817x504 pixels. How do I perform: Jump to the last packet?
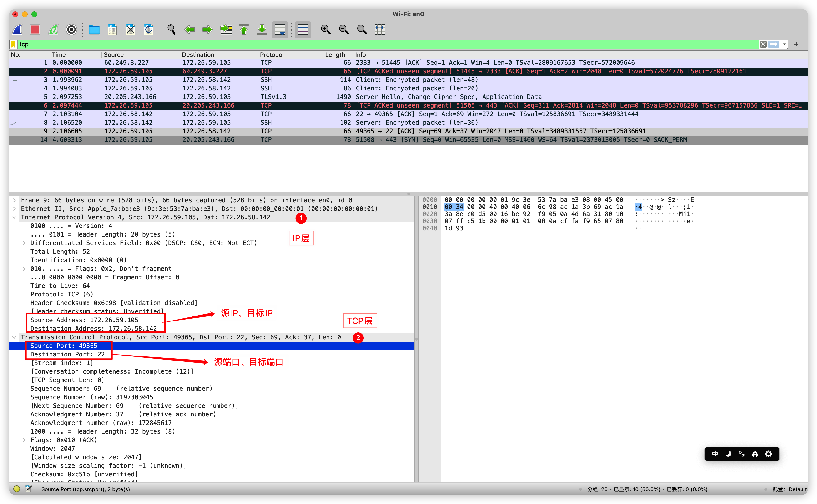(262, 29)
